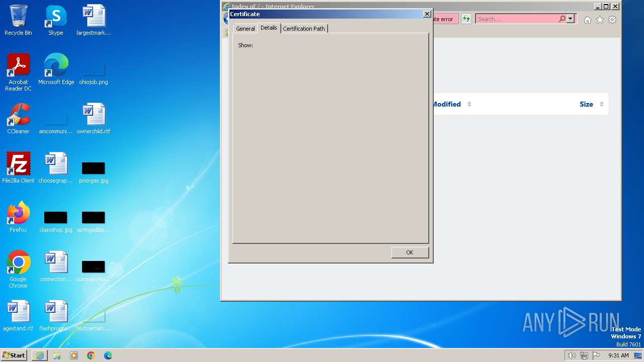This screenshot has height=362, width=644.
Task: Click Show desktop button in tray
Action: 638,355
